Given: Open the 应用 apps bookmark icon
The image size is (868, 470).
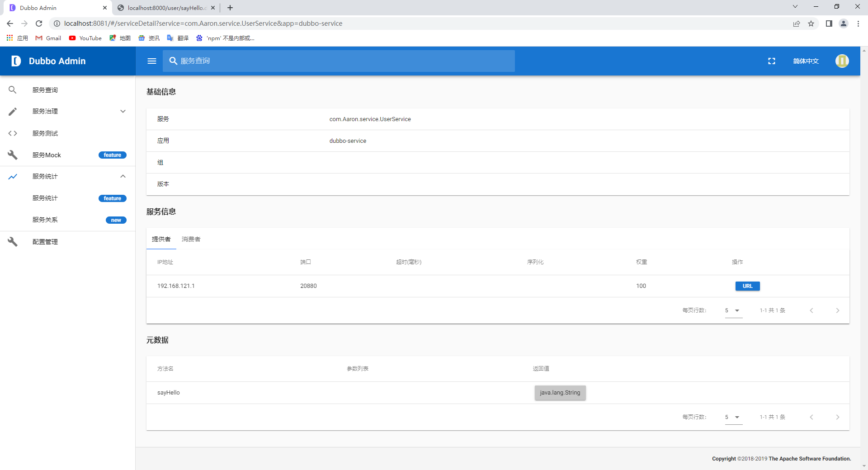Looking at the screenshot, I should pos(9,38).
